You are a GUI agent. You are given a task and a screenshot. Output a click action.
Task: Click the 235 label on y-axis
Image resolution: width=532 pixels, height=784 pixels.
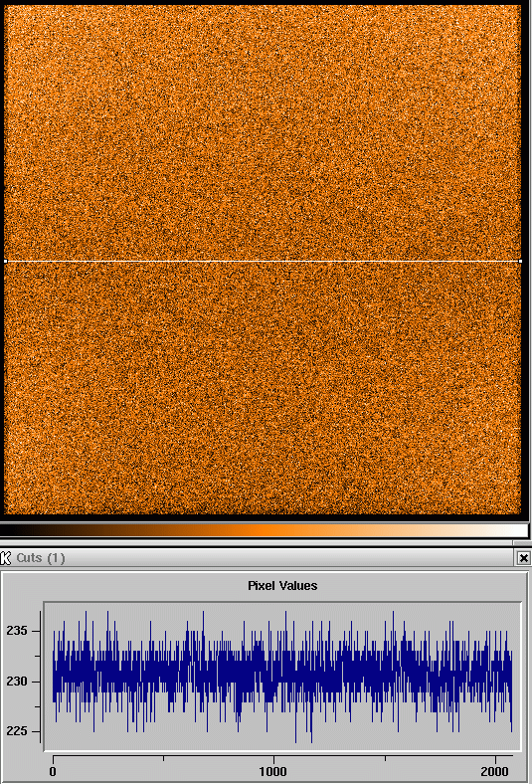(17, 631)
